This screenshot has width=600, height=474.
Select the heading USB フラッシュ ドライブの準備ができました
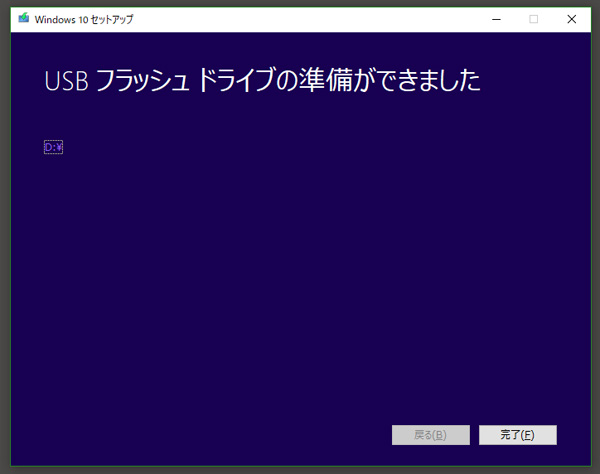tap(262, 80)
